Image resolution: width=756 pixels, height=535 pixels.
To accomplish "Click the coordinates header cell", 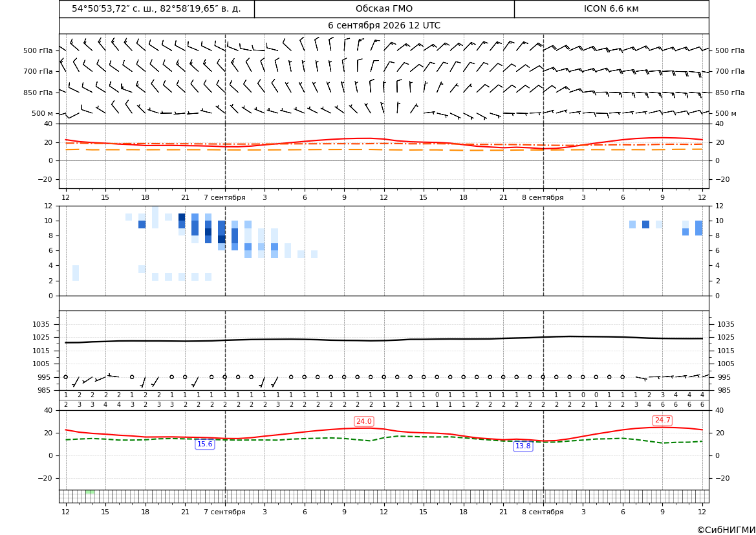I will pos(157,9).
